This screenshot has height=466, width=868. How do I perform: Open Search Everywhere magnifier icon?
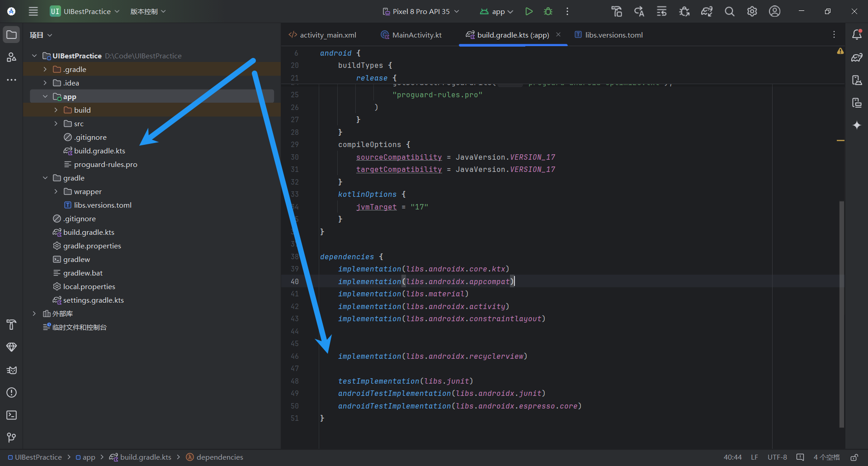click(729, 11)
